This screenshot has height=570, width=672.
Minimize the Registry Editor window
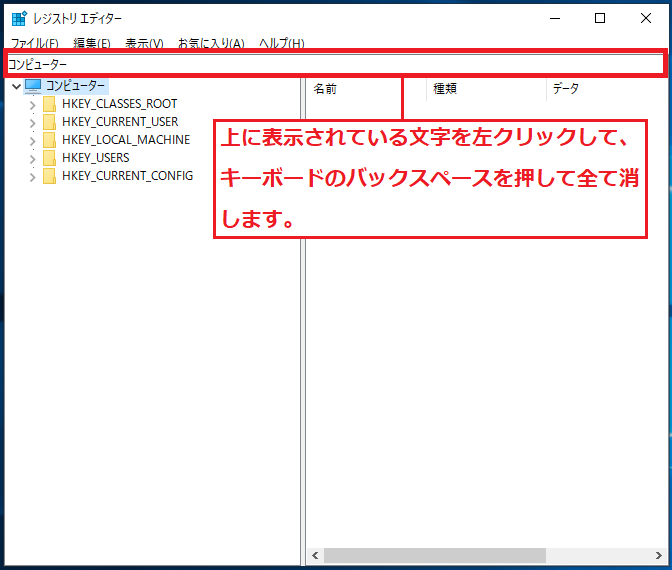555,18
